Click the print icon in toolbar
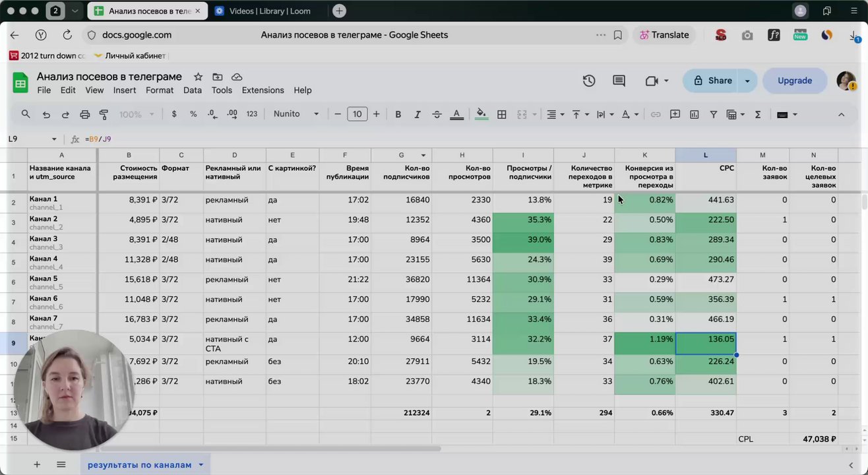The height and width of the screenshot is (475, 868). click(x=84, y=114)
